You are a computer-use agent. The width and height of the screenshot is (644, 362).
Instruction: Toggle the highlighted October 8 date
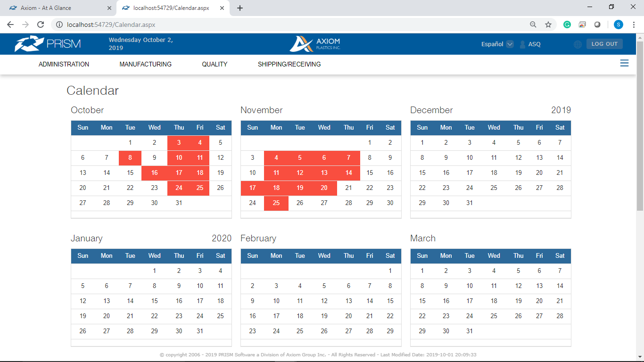130,158
